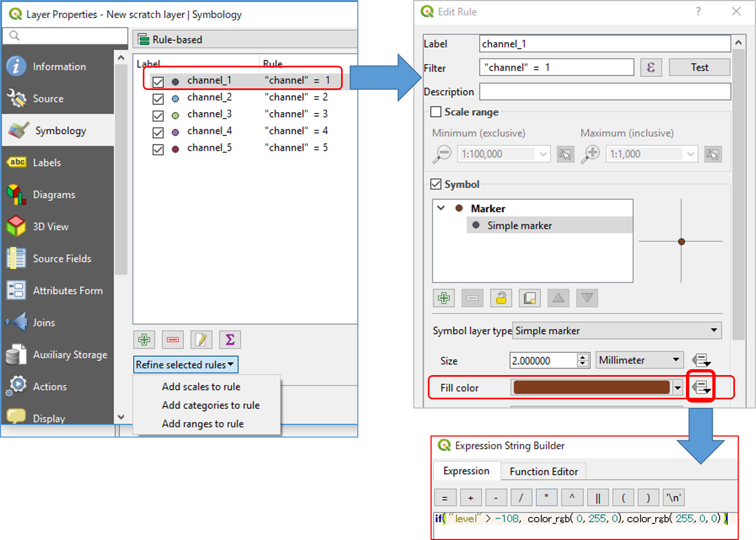Click the Edit current rule pencil icon

tap(201, 340)
